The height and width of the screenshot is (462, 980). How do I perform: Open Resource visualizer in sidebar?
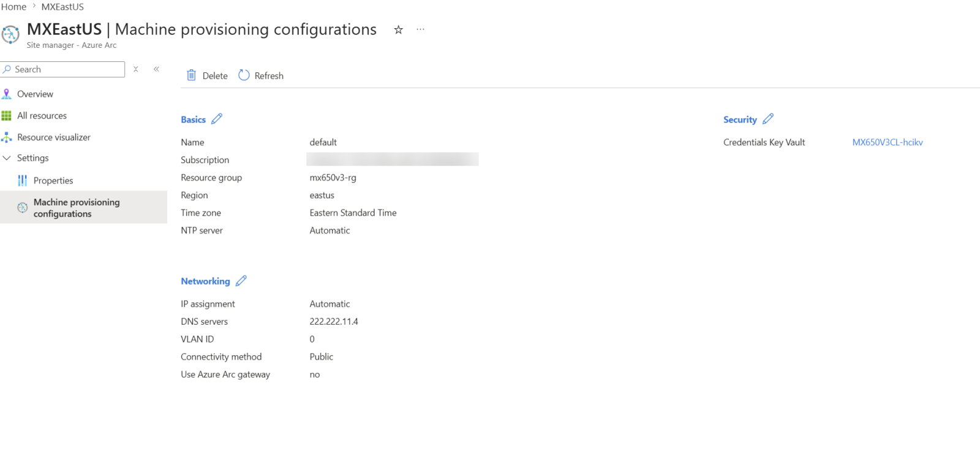pyautogui.click(x=54, y=137)
